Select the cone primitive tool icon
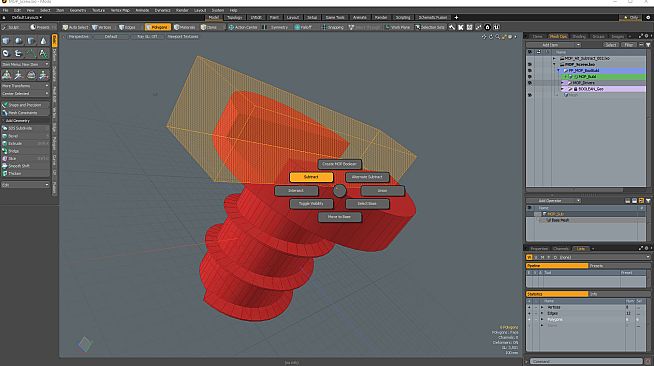The width and height of the screenshot is (654, 366). click(43, 41)
